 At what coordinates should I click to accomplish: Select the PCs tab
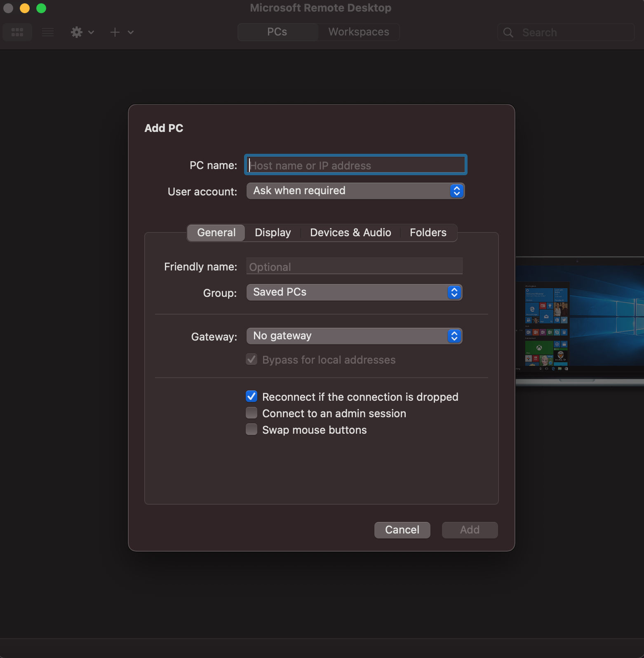pyautogui.click(x=277, y=32)
